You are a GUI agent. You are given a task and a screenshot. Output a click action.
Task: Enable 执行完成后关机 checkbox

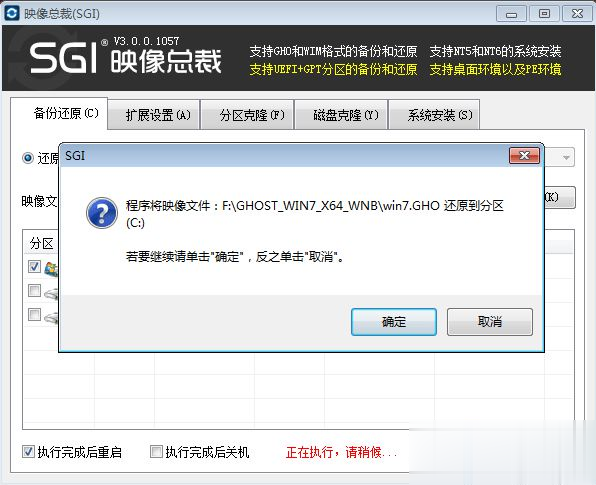[x=156, y=452]
